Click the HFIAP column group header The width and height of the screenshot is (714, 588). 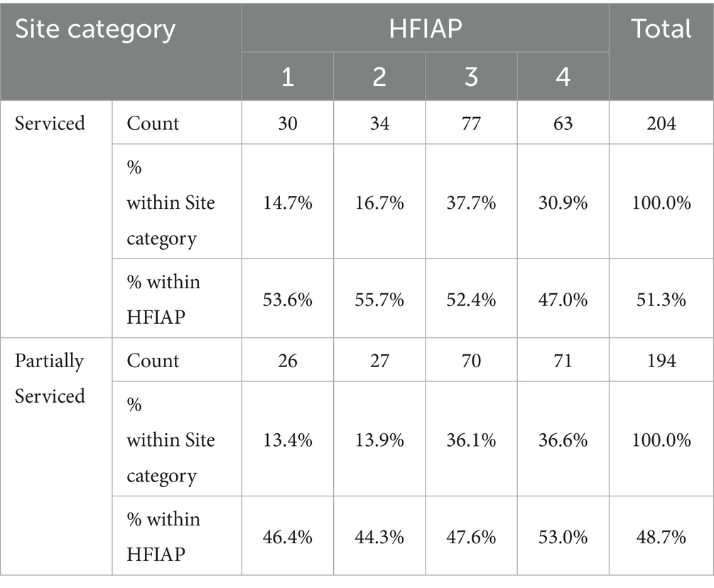pyautogui.click(x=426, y=28)
